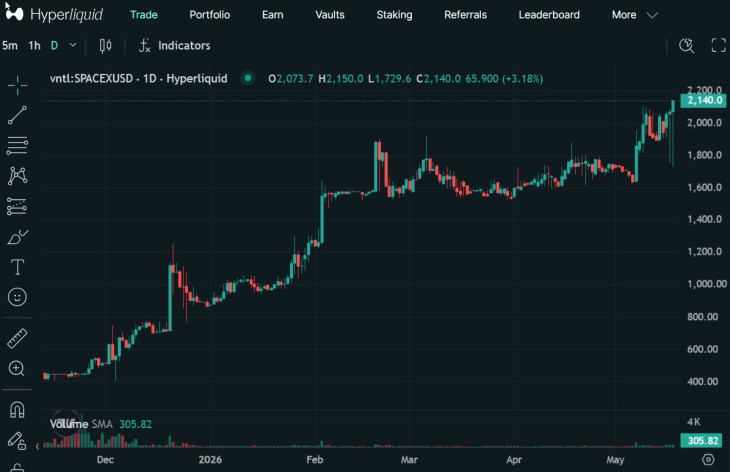Viewport: 730px width, 472px height.
Task: Expand the More menu
Action: click(x=635, y=15)
